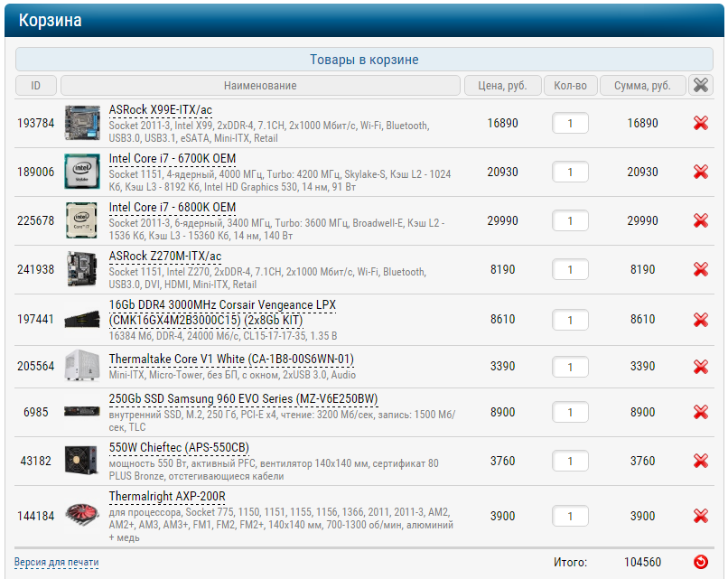The height and width of the screenshot is (579, 728).
Task: Open the Intel Core i7 - 6700K OEM link
Action: [173, 159]
